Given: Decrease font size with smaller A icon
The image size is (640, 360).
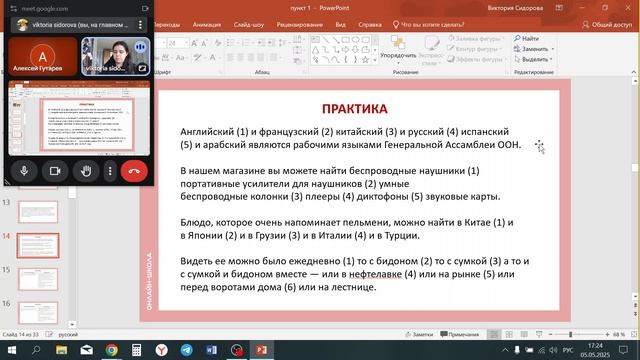Looking at the screenshot, I should 204,43.
